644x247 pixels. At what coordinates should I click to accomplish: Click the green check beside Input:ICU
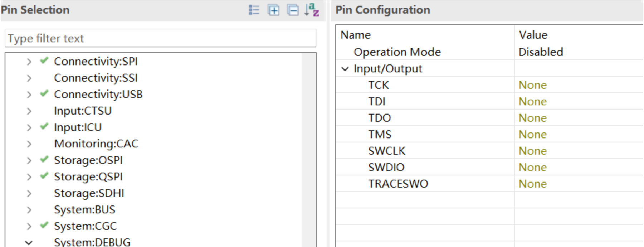44,127
